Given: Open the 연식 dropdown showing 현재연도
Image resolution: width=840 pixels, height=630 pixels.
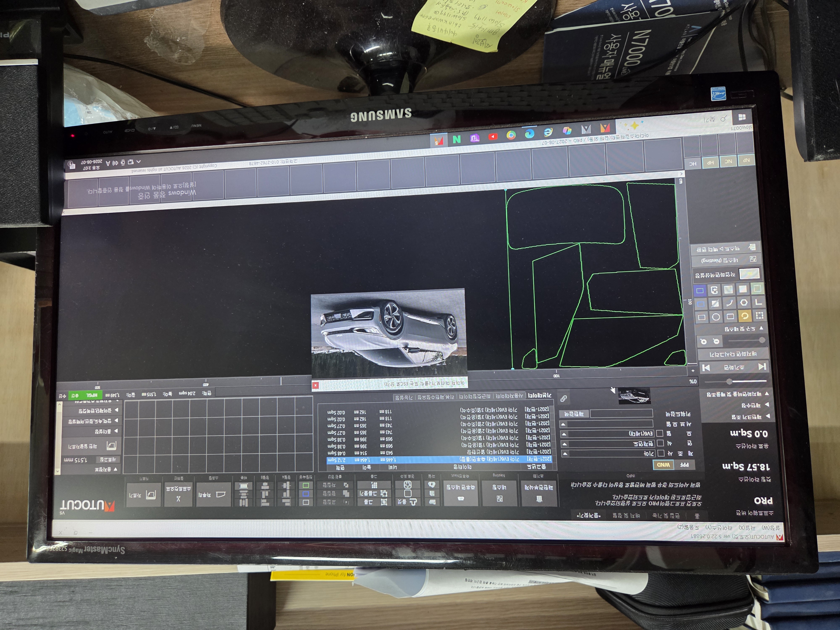Looking at the screenshot, I should coord(608,444).
